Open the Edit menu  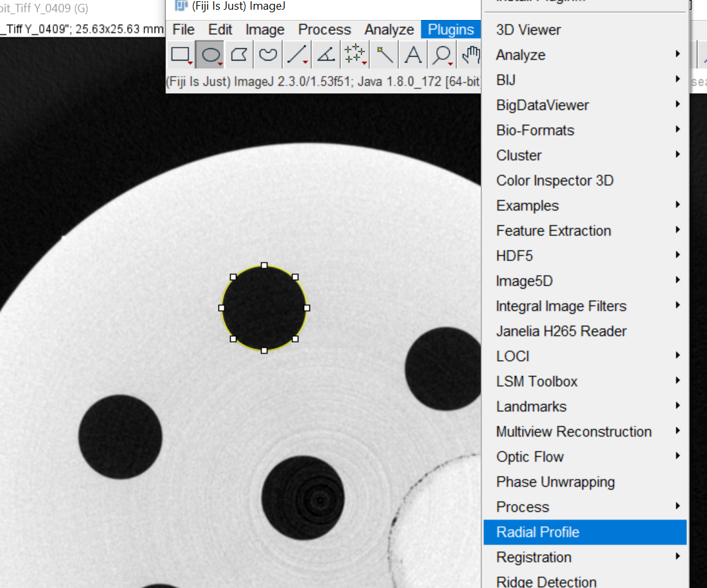click(220, 30)
